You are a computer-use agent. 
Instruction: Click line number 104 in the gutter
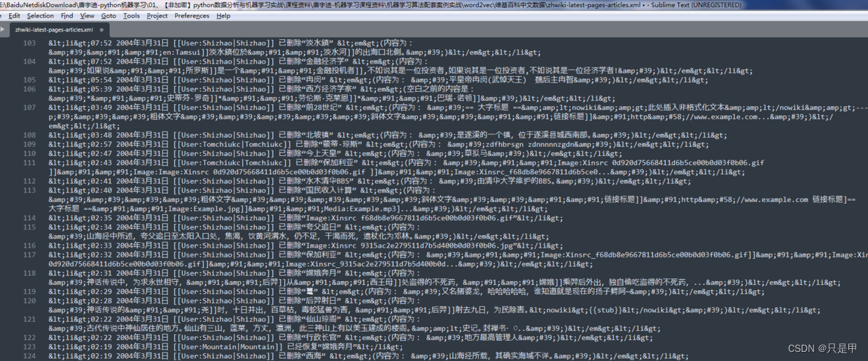pyautogui.click(x=29, y=62)
